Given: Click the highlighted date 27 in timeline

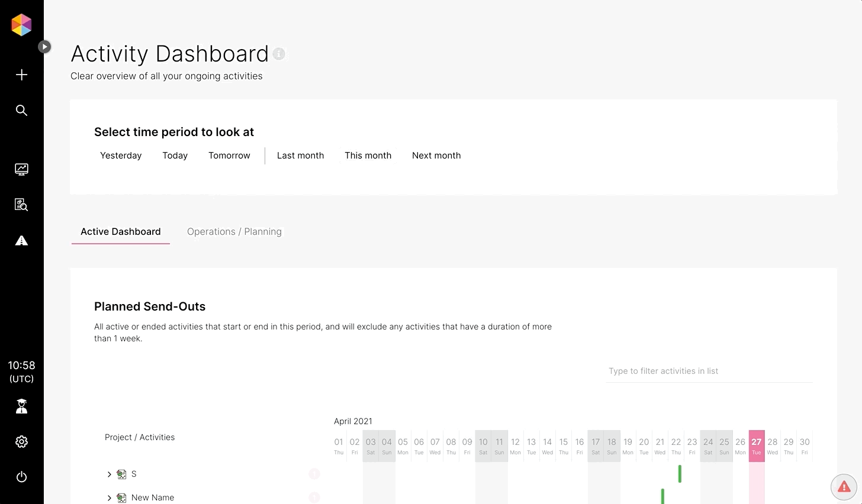Looking at the screenshot, I should point(756,445).
